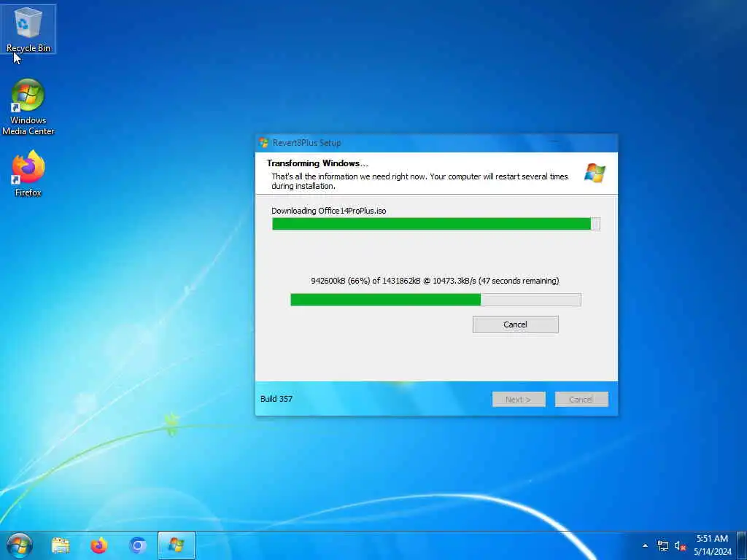Open the Recycle Bin desktop icon
This screenshot has width=747, height=560.
tap(28, 29)
